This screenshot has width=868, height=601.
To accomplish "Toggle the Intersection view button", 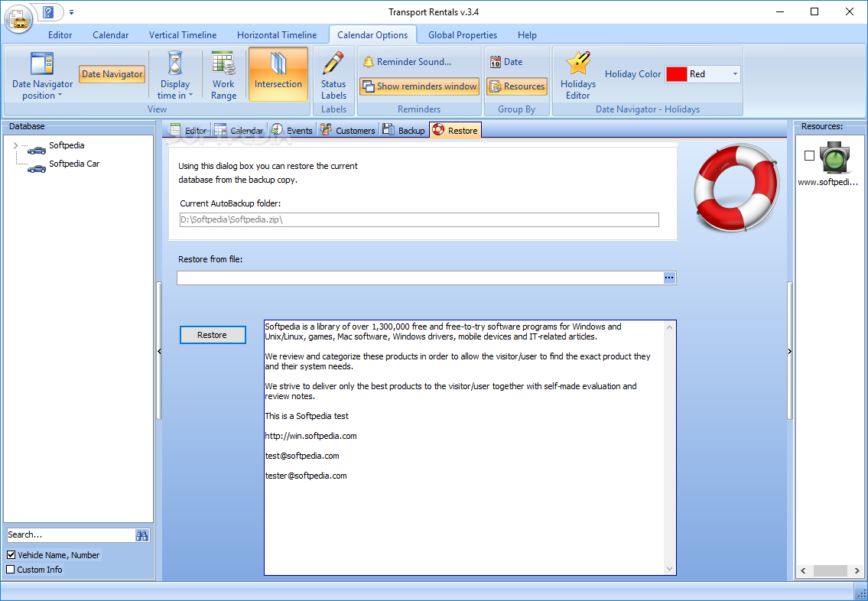I will tap(278, 74).
